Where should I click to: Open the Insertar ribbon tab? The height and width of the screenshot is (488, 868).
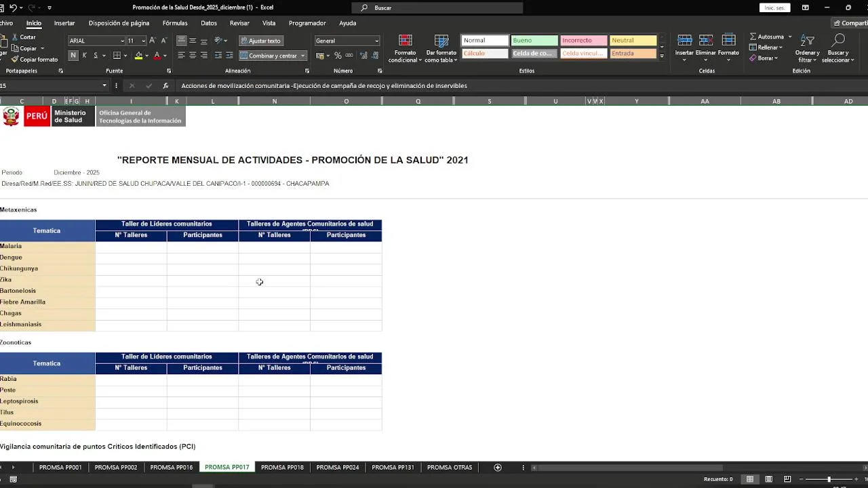(x=64, y=23)
